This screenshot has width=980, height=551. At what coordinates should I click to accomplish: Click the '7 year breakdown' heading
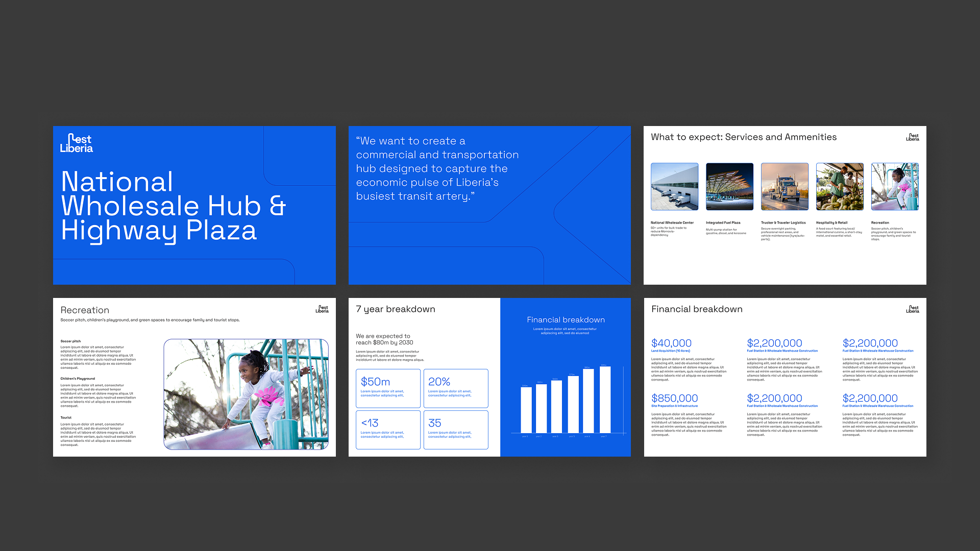click(396, 309)
